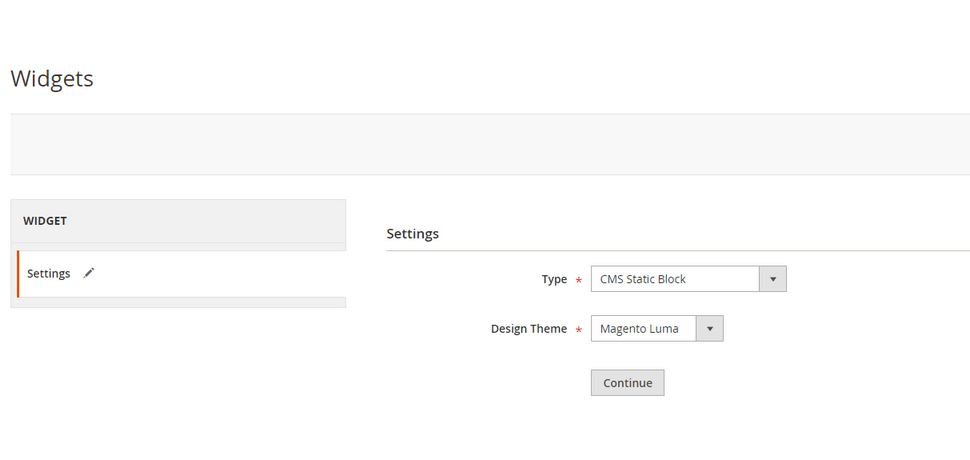970x460 pixels.
Task: Click the Type field label
Action: (554, 279)
